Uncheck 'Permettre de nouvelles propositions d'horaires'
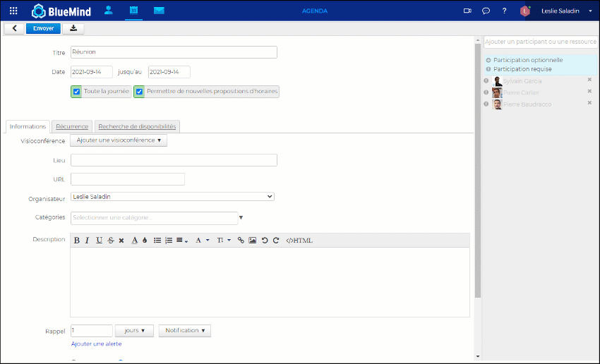 [x=140, y=92]
